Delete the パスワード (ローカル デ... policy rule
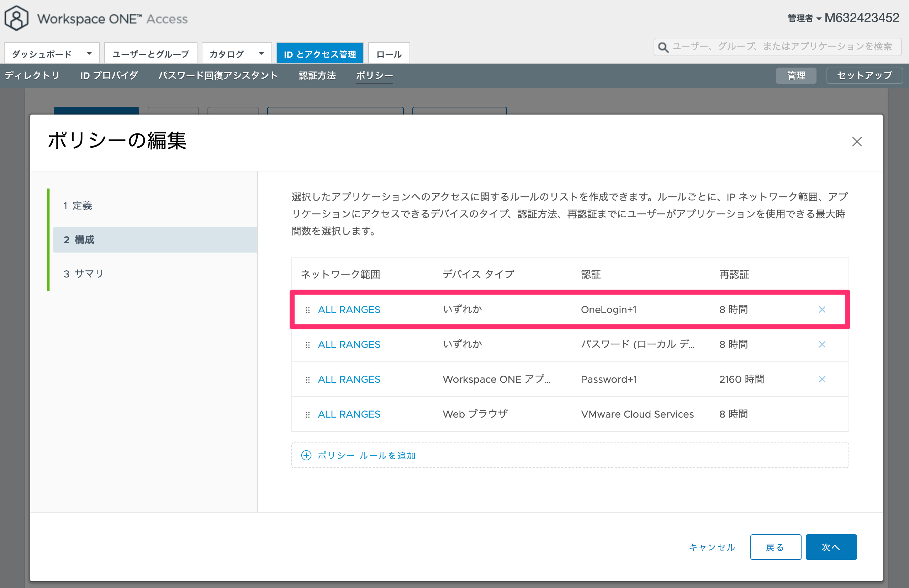The image size is (909, 588). click(x=822, y=344)
